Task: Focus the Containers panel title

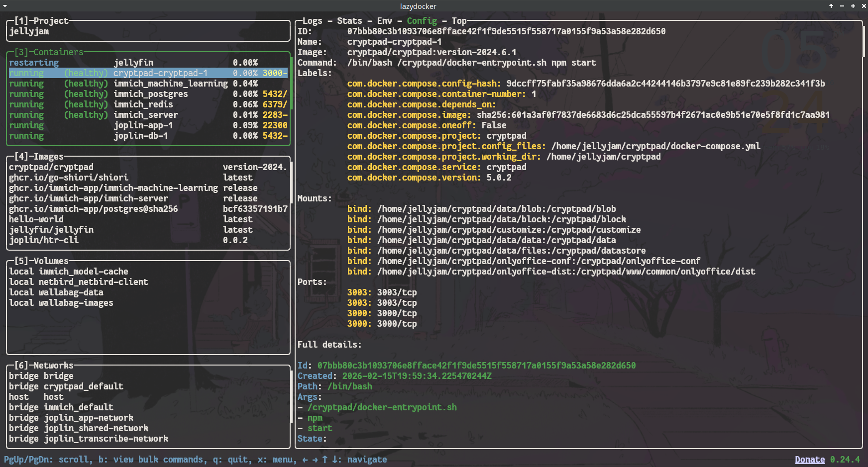Action: coord(49,52)
